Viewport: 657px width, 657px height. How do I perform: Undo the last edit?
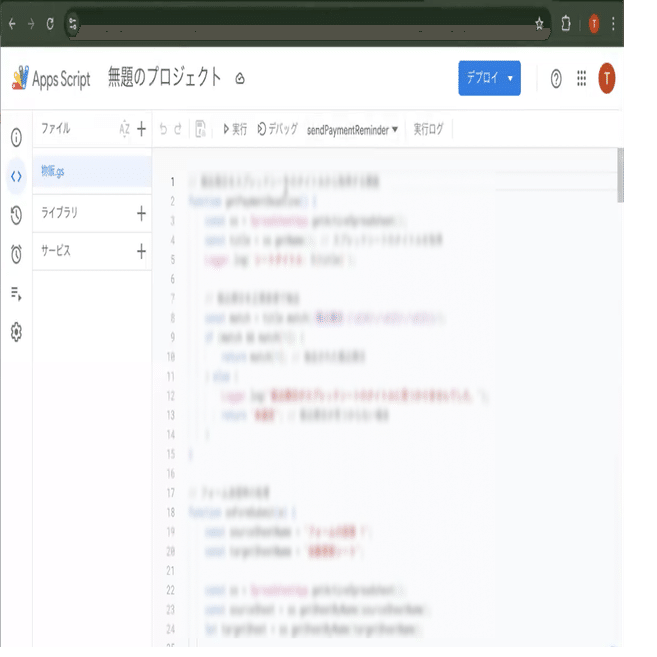pos(163,129)
